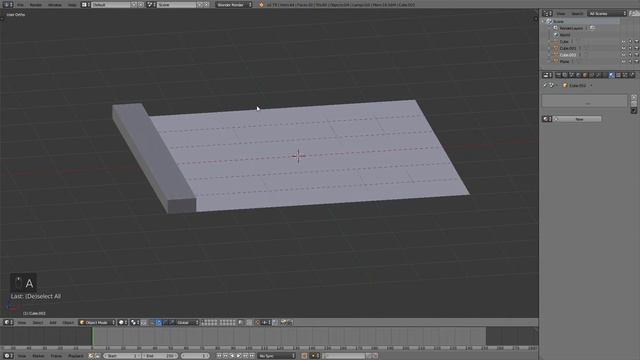
Task: Switch to the Scene properties tab
Action: 572,75
